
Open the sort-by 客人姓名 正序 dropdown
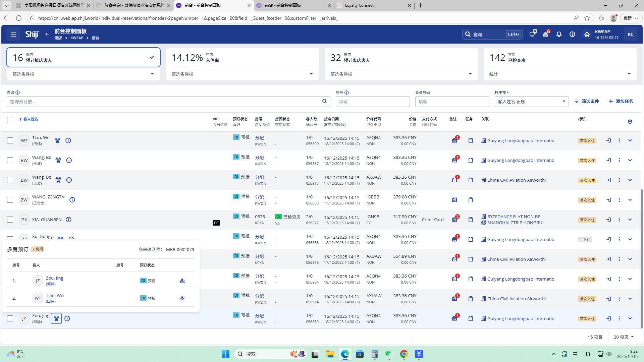point(531,102)
